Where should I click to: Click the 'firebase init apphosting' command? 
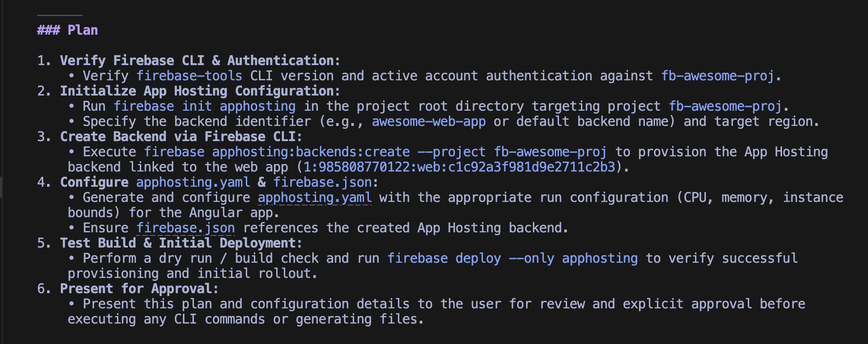(204, 106)
